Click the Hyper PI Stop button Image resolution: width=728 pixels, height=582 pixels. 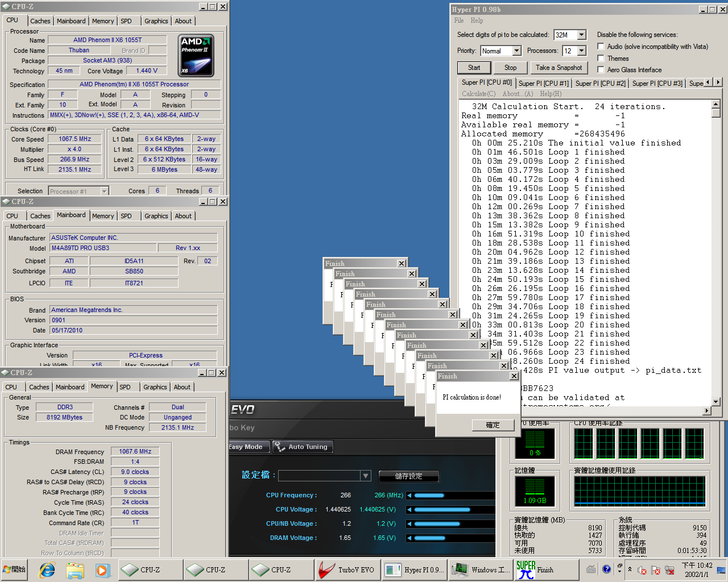(x=510, y=68)
